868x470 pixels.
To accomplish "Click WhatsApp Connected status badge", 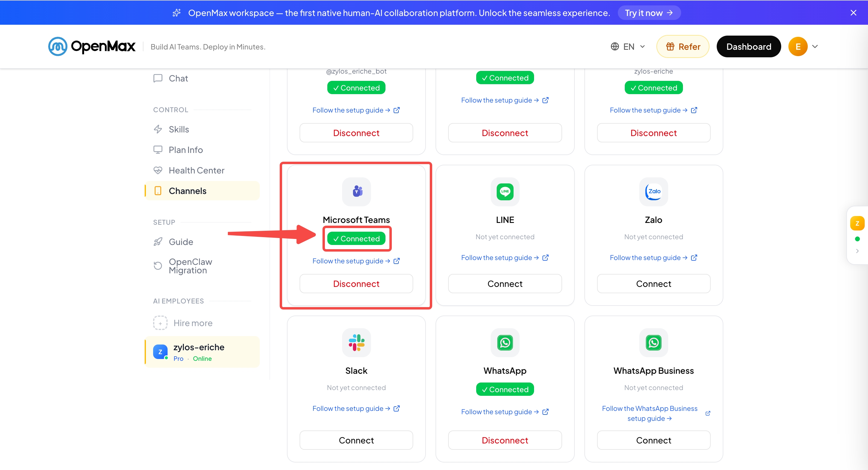I will click(x=505, y=389).
